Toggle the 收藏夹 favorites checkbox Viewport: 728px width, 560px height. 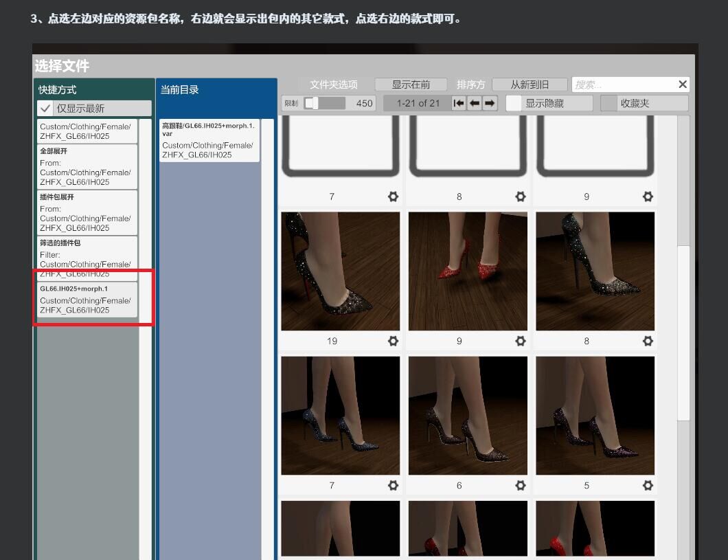(608, 103)
